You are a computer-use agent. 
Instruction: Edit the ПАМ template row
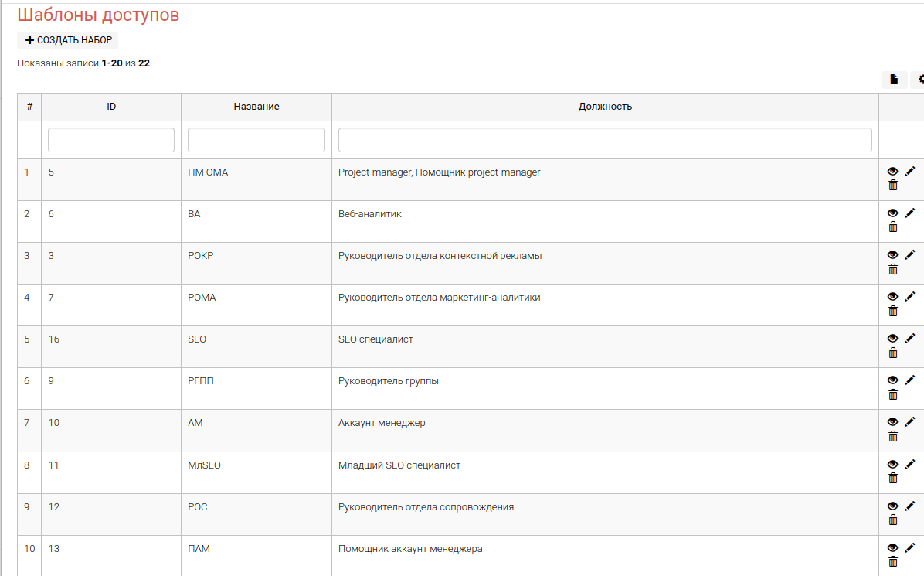pos(910,547)
